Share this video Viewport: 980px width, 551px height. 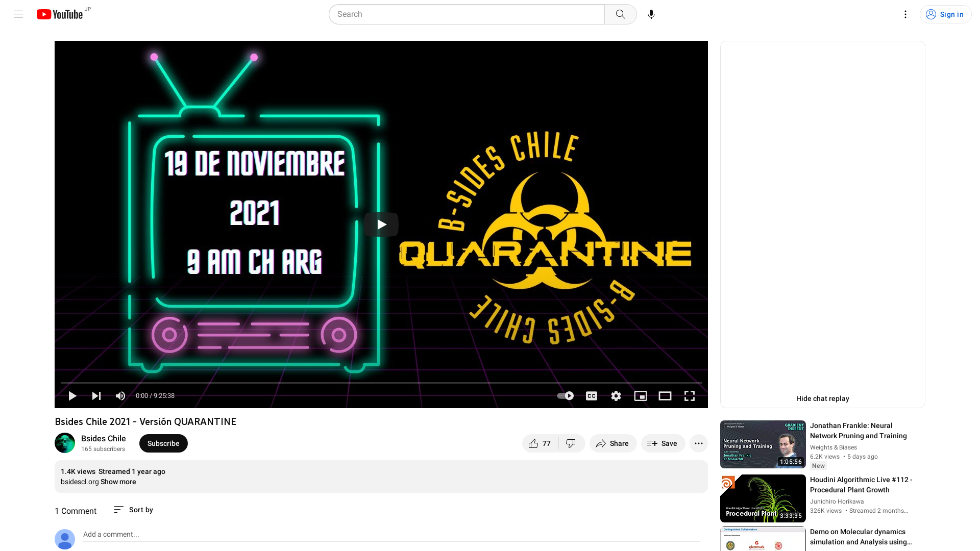tap(613, 443)
